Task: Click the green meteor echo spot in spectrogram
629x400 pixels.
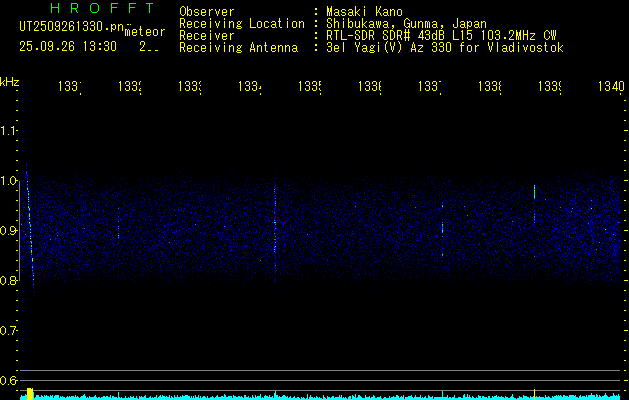Action: (536, 191)
